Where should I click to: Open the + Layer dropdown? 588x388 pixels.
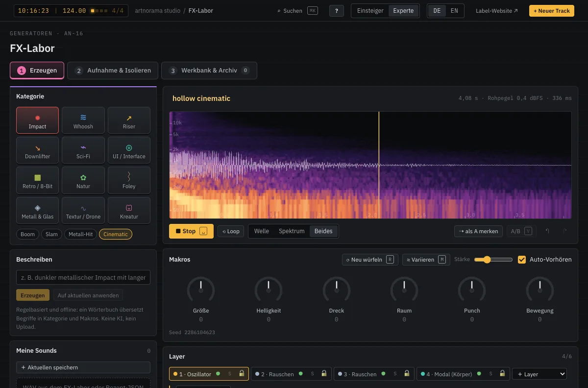[539, 374]
